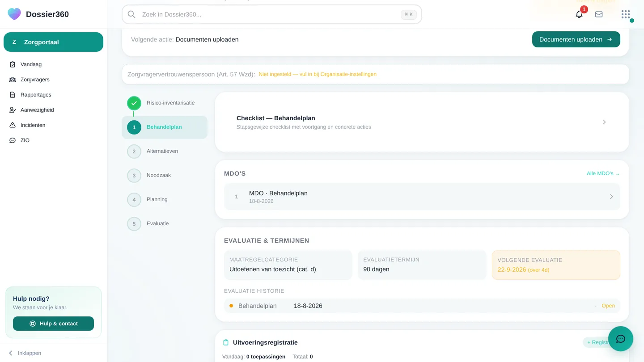Open the MDO · Behandelplan row chevron

click(x=611, y=197)
